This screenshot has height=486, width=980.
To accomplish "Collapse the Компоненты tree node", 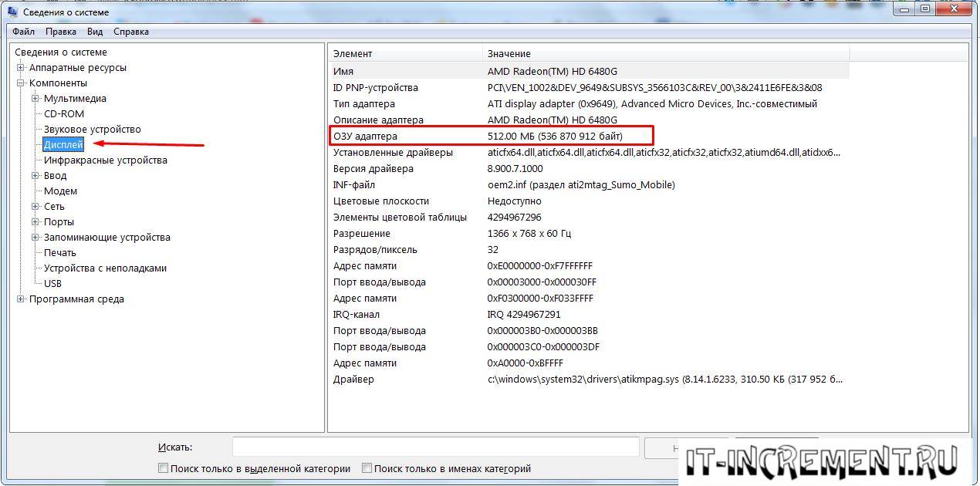I will click(x=21, y=83).
